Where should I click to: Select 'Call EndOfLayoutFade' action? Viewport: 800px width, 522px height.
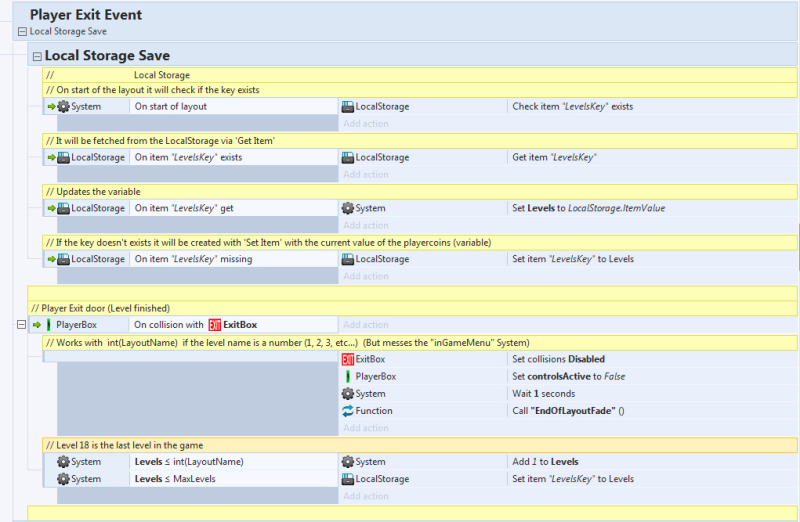click(x=568, y=411)
